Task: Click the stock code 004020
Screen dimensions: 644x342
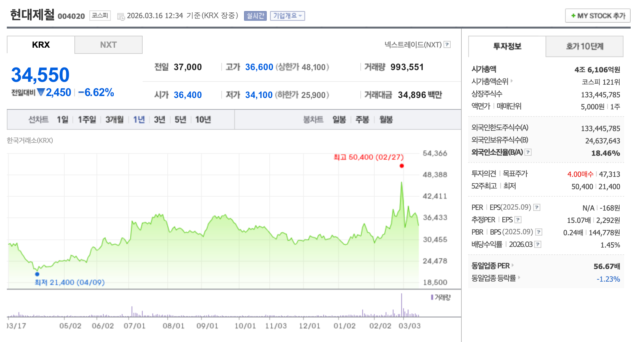Action: click(x=71, y=16)
